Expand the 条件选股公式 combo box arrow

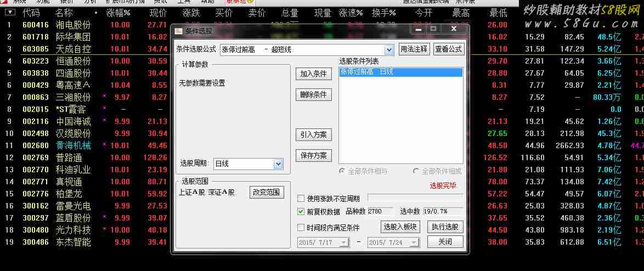click(389, 50)
